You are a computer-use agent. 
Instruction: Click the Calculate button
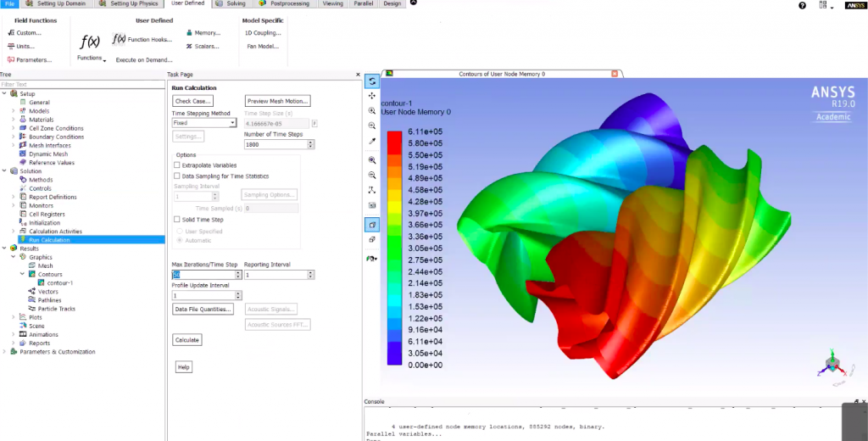click(x=187, y=340)
